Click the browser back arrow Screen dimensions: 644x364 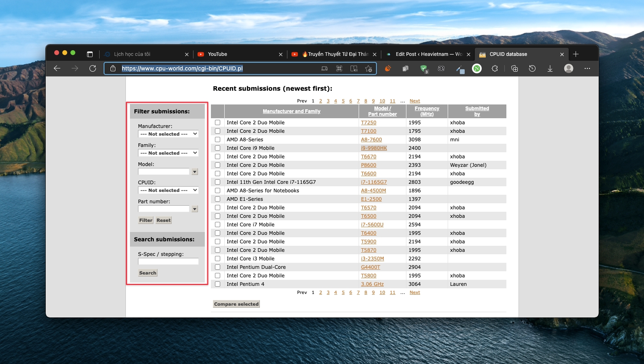point(57,68)
